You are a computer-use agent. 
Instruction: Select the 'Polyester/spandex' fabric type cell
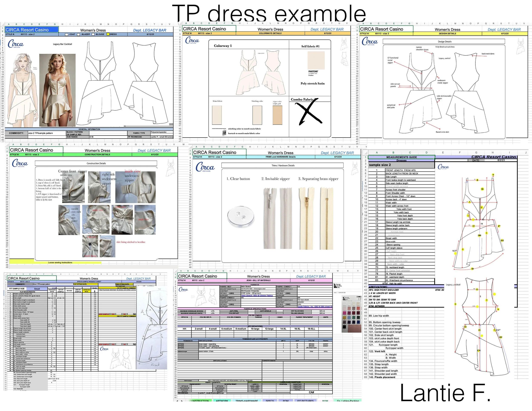click(162, 132)
